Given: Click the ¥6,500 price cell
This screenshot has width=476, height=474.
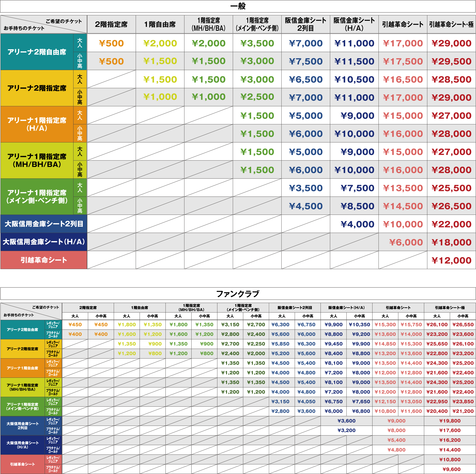Looking at the screenshot, I should (306, 79).
